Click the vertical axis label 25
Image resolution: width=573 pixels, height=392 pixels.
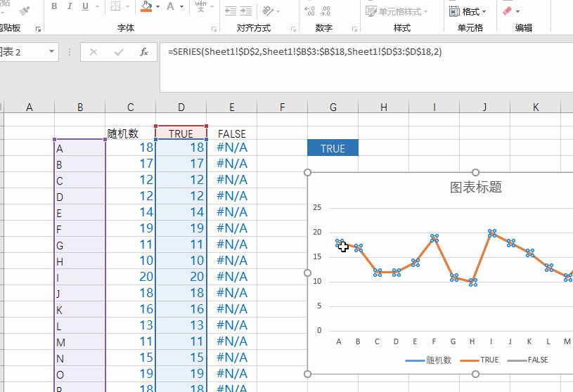317,207
